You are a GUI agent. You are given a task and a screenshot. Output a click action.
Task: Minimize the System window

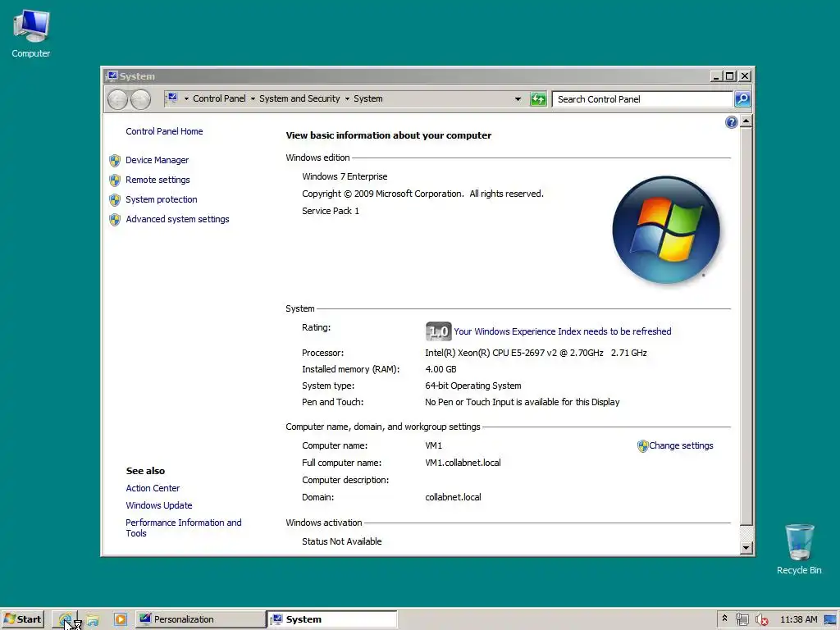pos(715,76)
